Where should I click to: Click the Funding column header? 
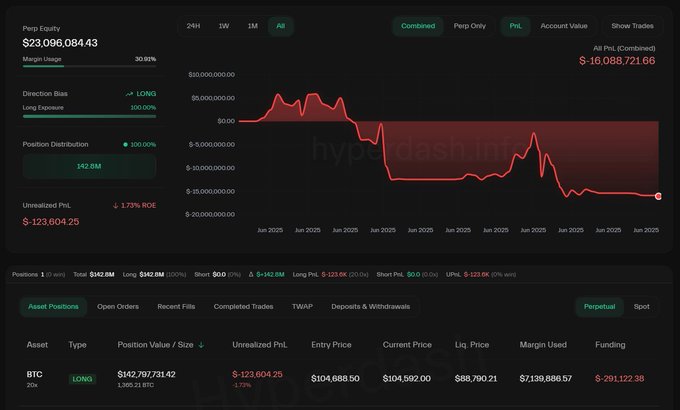(x=610, y=345)
